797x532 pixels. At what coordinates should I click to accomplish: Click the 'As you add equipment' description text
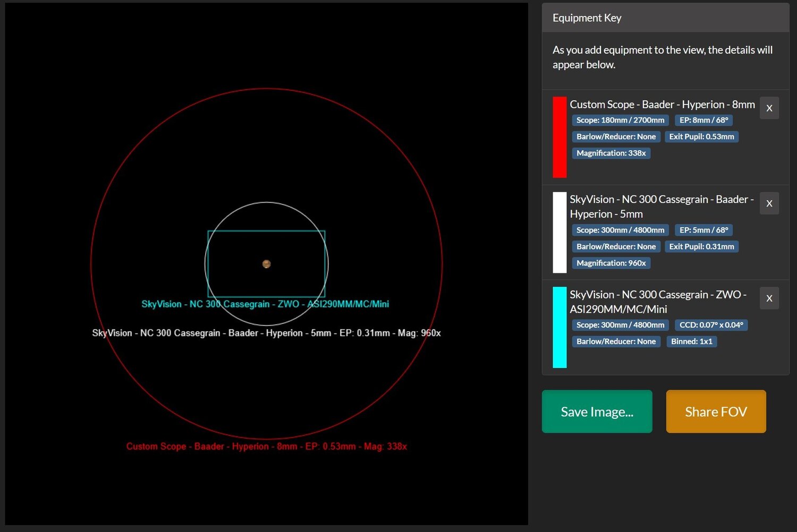(663, 57)
